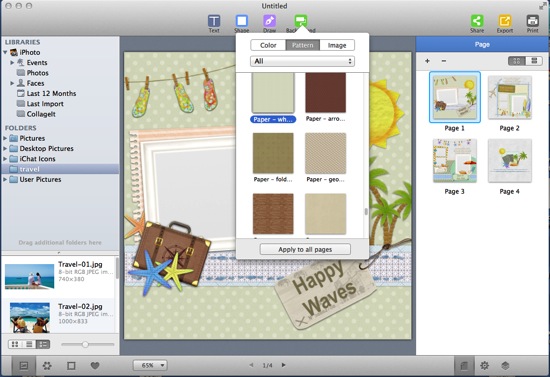The image size is (550, 377).
Task: Go to next page arrow
Action: pyautogui.click(x=283, y=365)
